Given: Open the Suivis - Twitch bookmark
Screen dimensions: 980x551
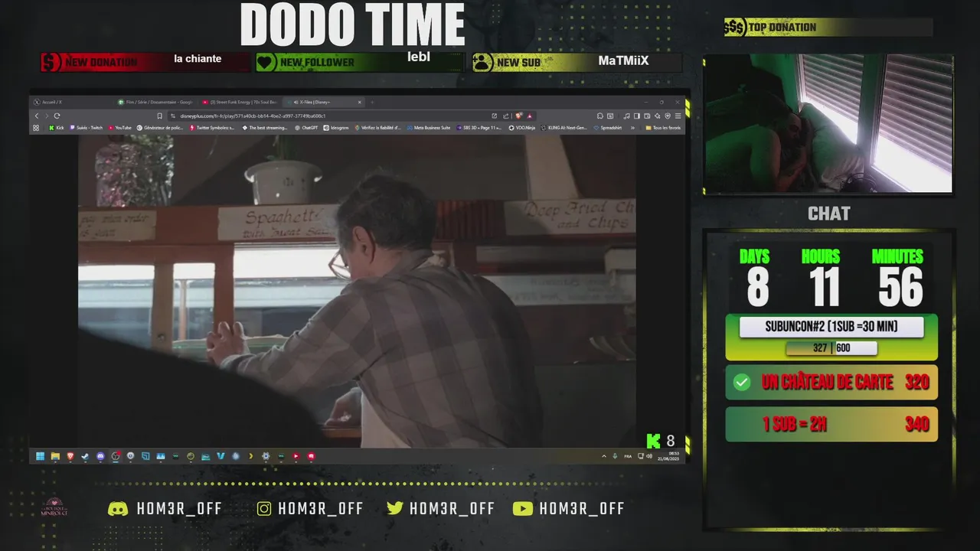Looking at the screenshot, I should (x=87, y=128).
